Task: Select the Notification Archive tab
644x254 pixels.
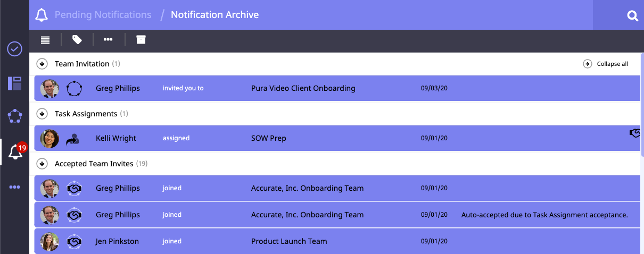Action: coord(214,15)
